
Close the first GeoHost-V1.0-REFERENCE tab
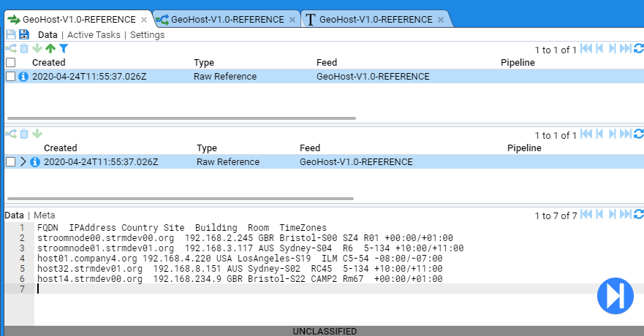coord(144,20)
